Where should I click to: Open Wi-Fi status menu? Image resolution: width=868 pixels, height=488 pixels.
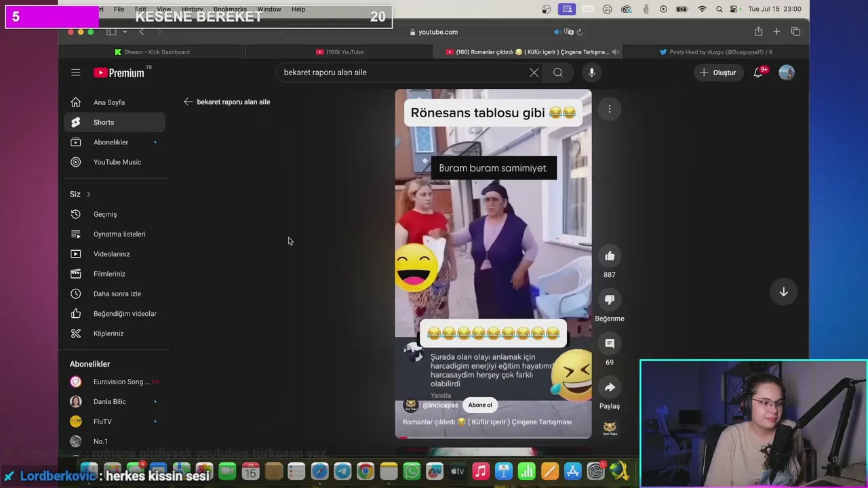point(702,9)
